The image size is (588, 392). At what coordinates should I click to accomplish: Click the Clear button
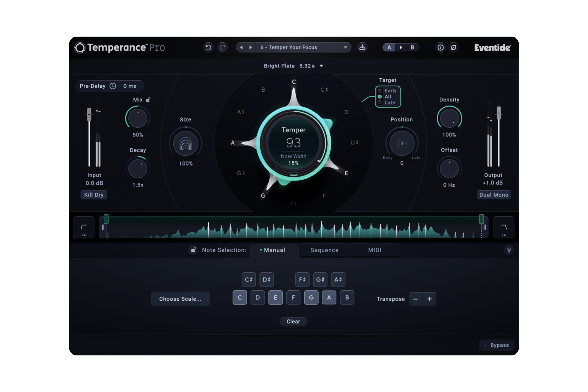point(293,321)
